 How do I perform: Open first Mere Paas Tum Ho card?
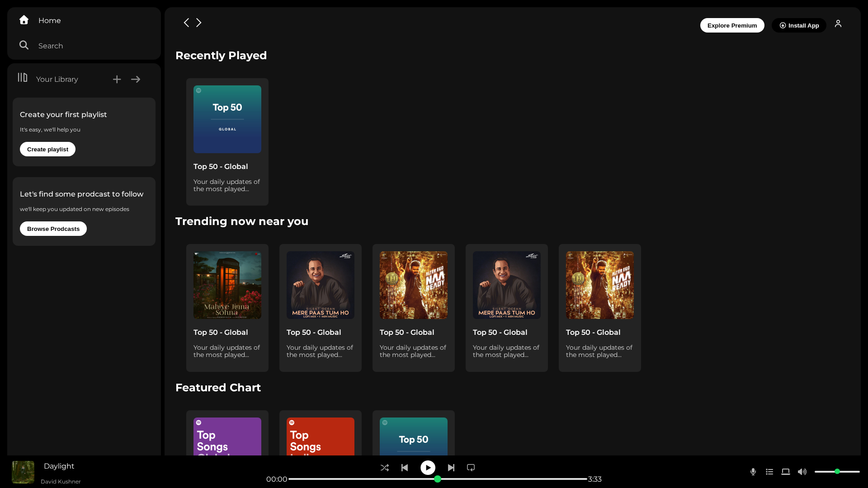(x=321, y=308)
